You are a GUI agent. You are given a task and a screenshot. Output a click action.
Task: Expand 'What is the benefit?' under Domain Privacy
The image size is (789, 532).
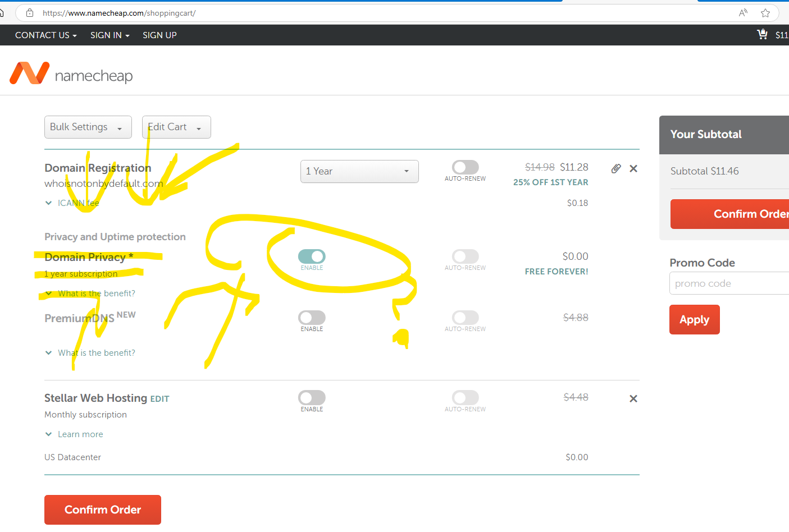[x=90, y=293]
